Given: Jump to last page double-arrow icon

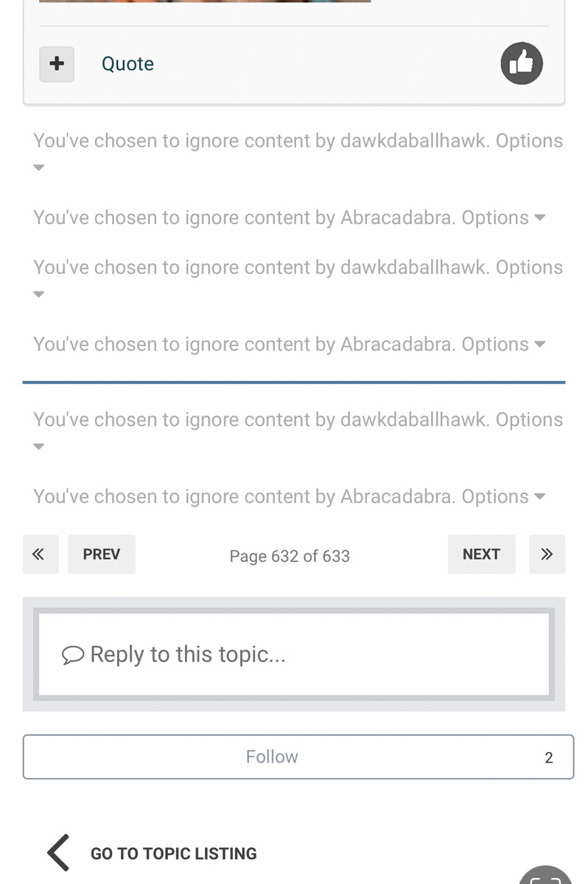Looking at the screenshot, I should pyautogui.click(x=547, y=554).
